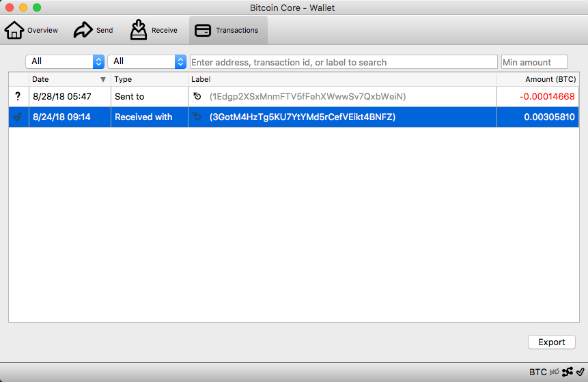Sort by Type column header
This screenshot has width=588, height=382.
point(150,79)
